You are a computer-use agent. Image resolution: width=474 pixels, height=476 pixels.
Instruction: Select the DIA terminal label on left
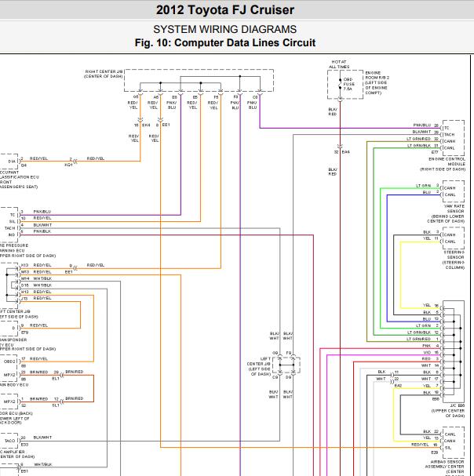coord(11,161)
